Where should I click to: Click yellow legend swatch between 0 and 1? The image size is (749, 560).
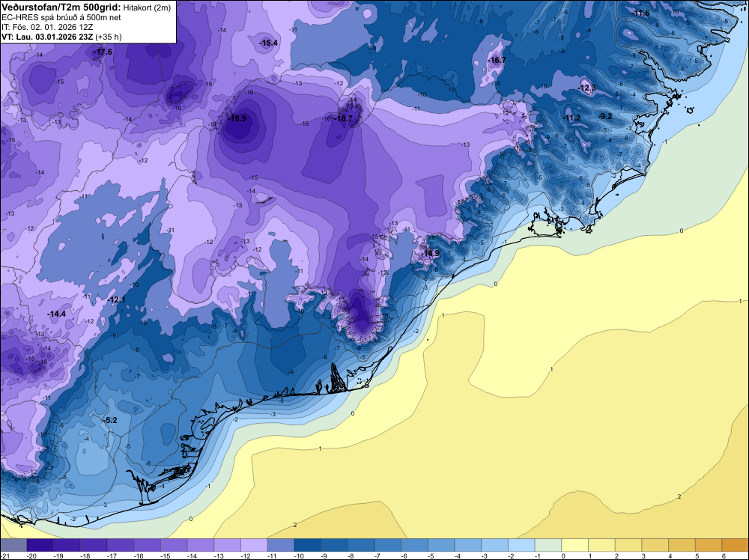[575, 544]
